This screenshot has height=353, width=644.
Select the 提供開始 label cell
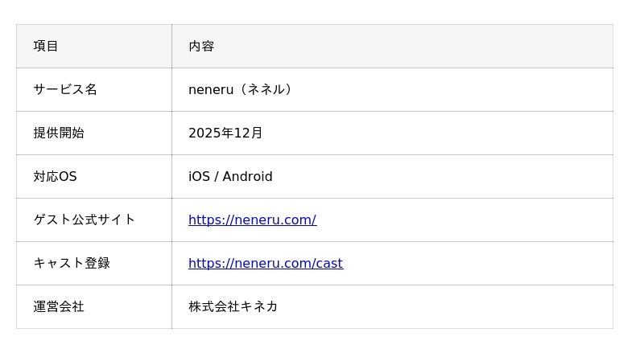pos(94,133)
